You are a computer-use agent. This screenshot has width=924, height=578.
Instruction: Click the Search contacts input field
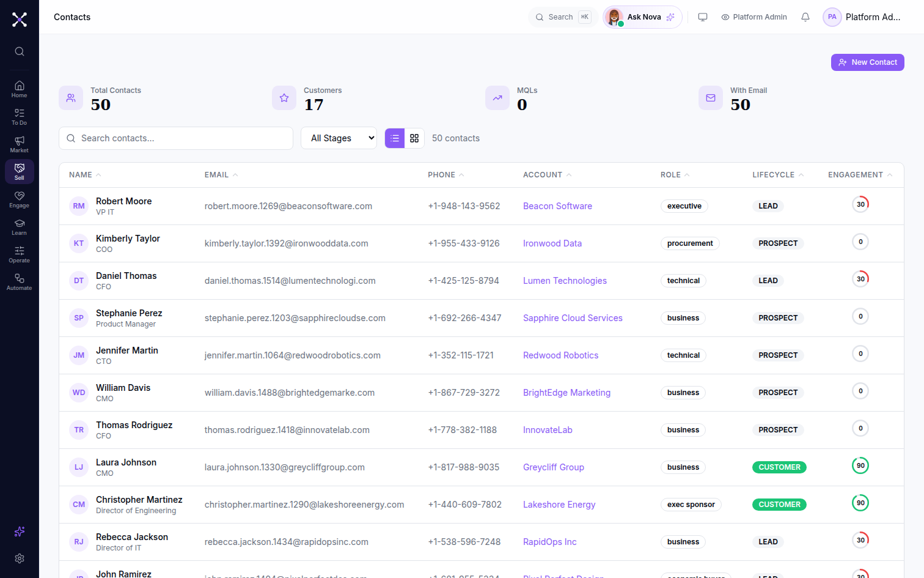(176, 138)
